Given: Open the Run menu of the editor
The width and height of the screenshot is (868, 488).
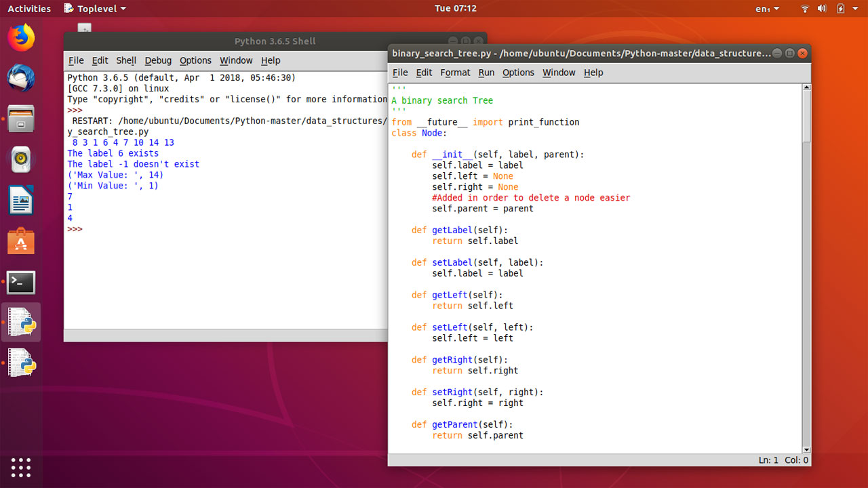Looking at the screenshot, I should [486, 73].
